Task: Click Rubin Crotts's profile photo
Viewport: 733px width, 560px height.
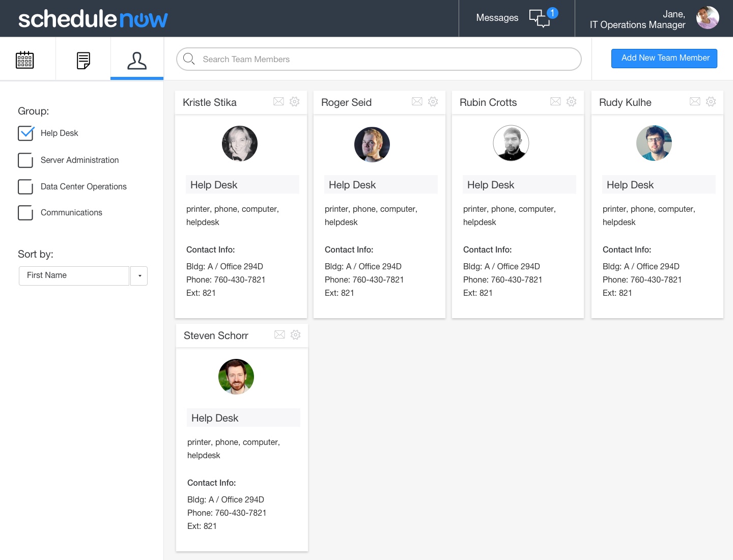Action: [x=511, y=143]
